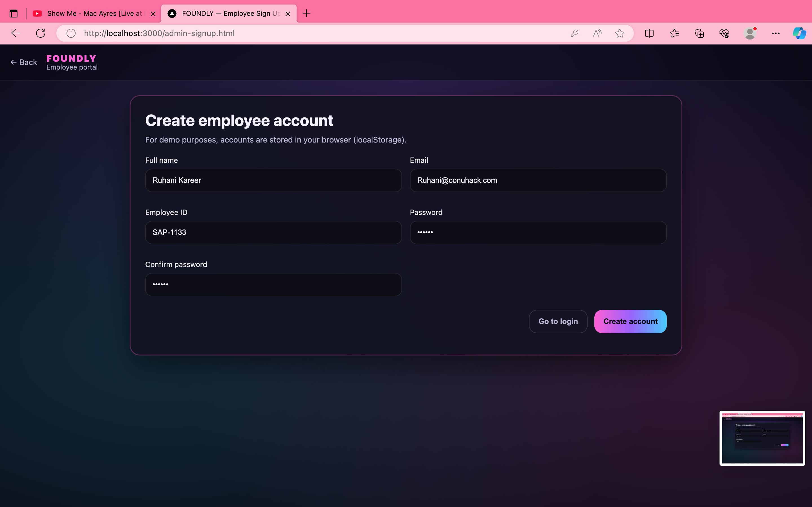
Task: Open a new browser tab
Action: (306, 14)
